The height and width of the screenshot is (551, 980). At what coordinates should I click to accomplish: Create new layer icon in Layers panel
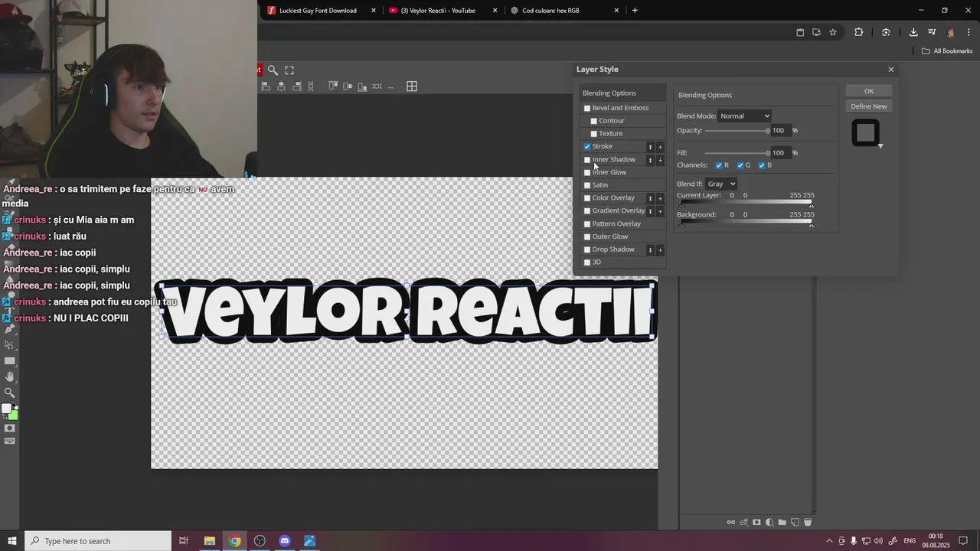click(x=795, y=523)
